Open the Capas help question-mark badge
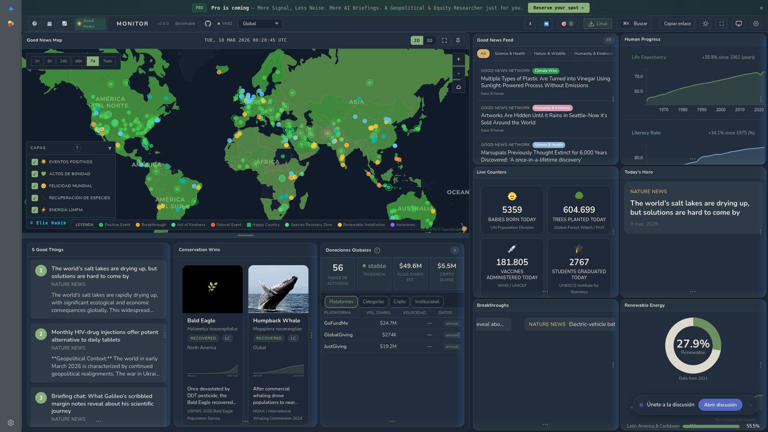768x432 pixels. (77, 148)
